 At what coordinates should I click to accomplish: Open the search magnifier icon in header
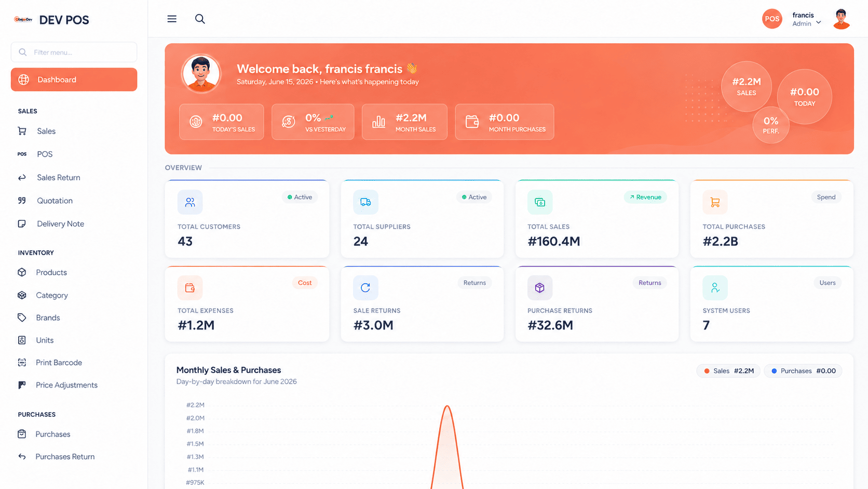click(x=200, y=19)
